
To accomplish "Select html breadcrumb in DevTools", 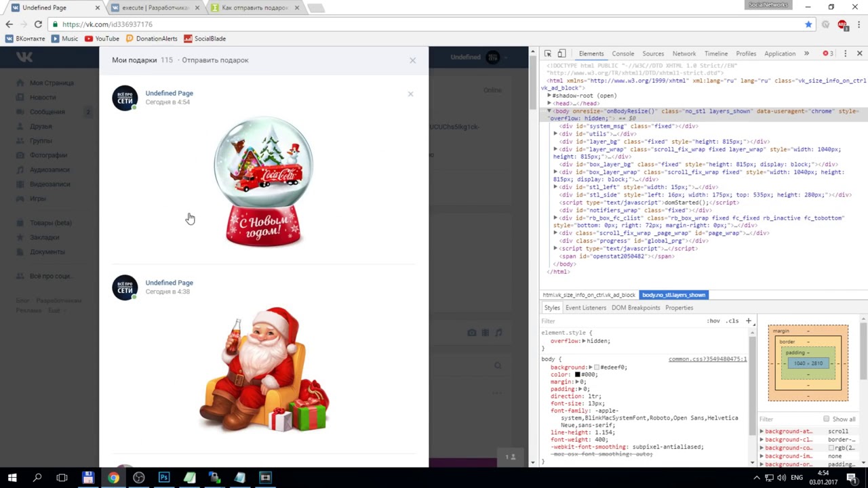I will point(589,295).
